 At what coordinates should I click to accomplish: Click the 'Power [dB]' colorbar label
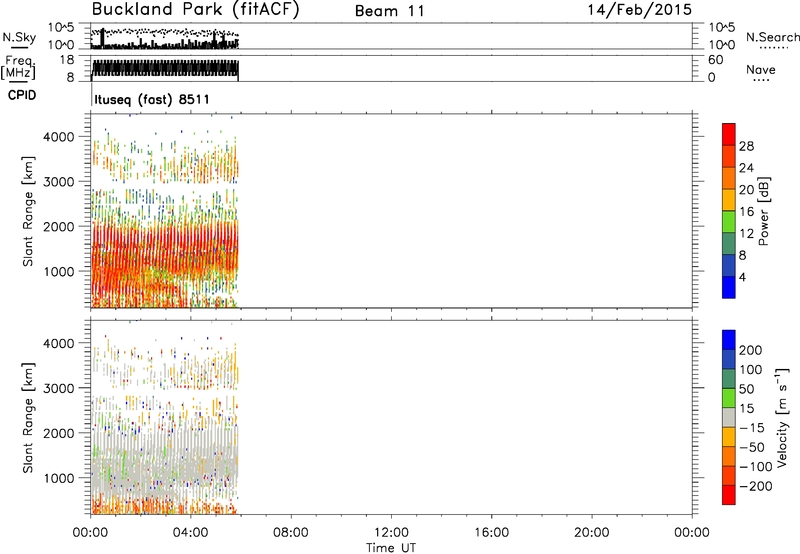(x=764, y=211)
